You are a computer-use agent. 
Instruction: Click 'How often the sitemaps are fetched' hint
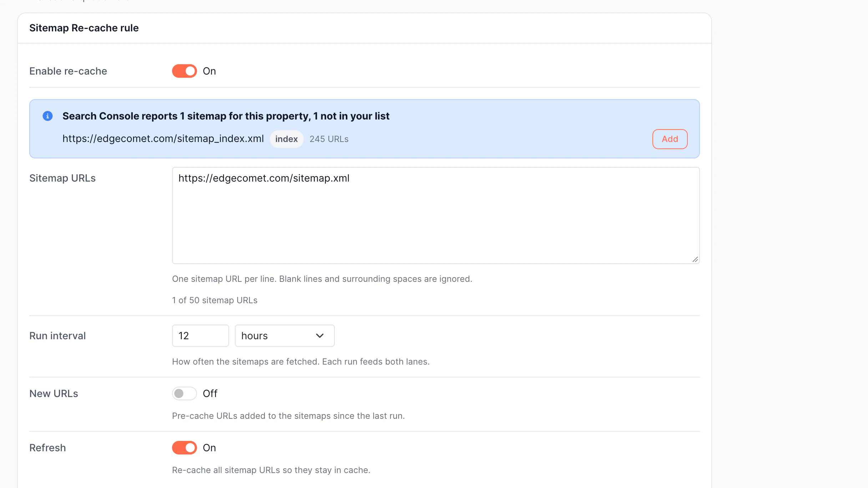point(301,362)
